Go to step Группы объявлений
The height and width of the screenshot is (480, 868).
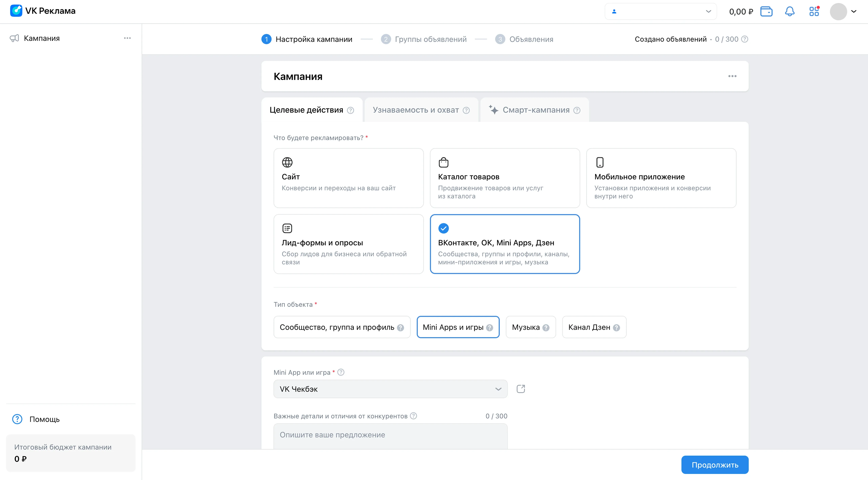[x=424, y=39]
